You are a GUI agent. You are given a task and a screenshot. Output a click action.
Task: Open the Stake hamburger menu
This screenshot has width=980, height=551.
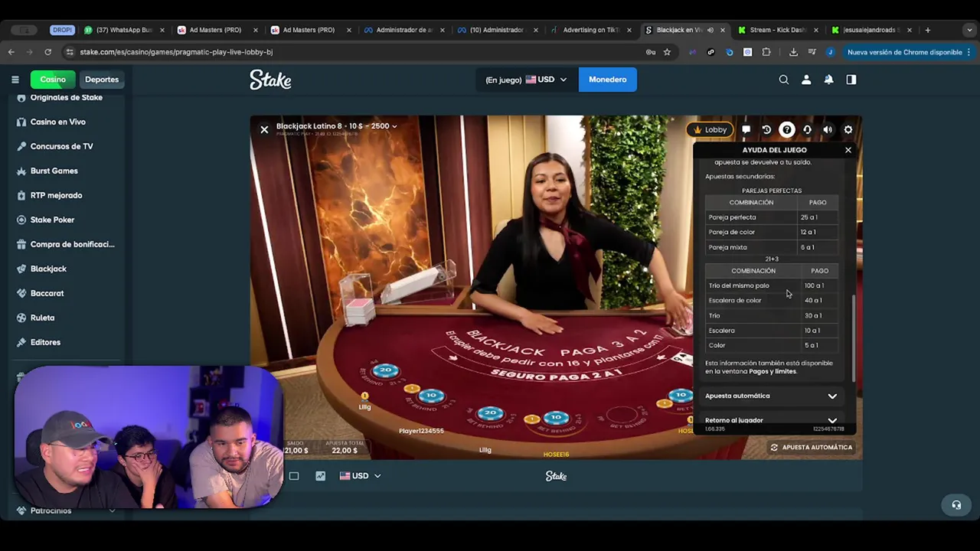[15, 80]
